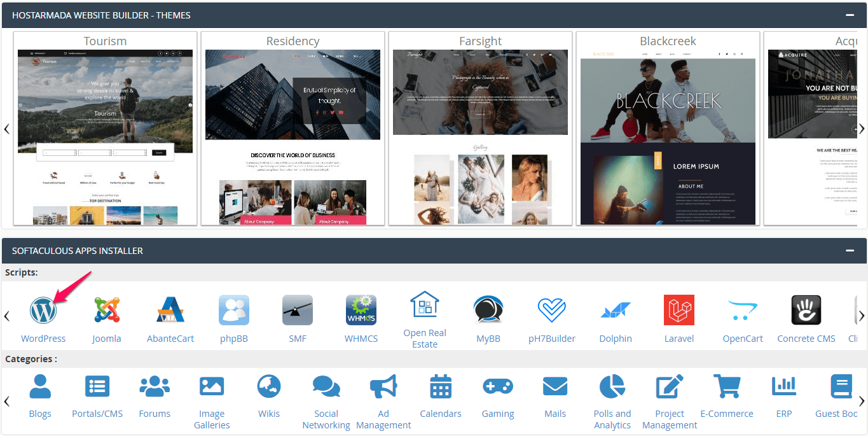
Task: Select the Joomla script icon
Action: point(107,310)
